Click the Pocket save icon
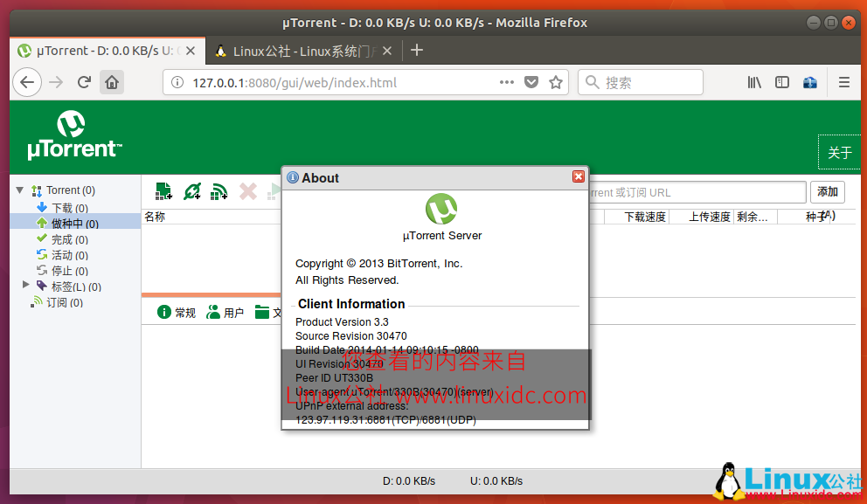Viewport: 867px width, 504px height. point(531,82)
